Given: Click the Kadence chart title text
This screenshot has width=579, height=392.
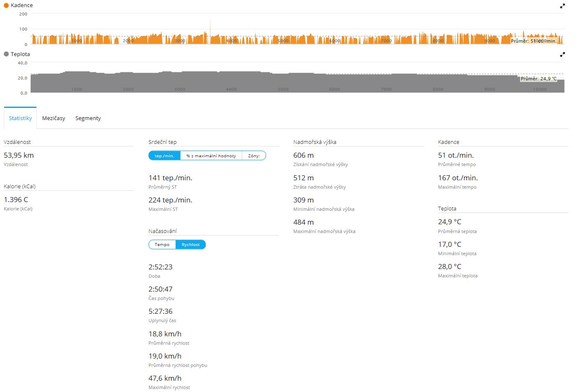Looking at the screenshot, I should pos(22,5).
